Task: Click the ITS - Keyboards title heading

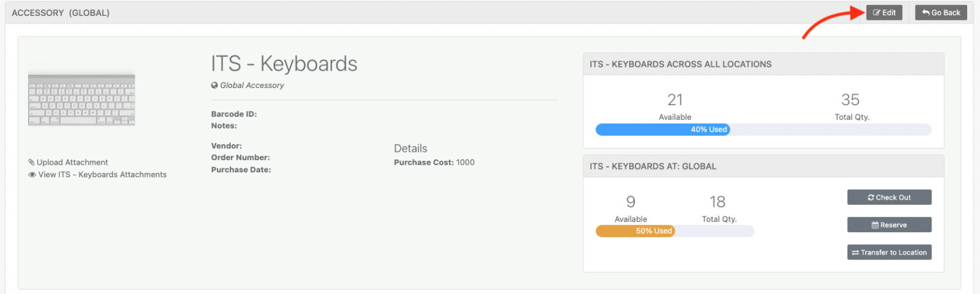Action: 284,64
